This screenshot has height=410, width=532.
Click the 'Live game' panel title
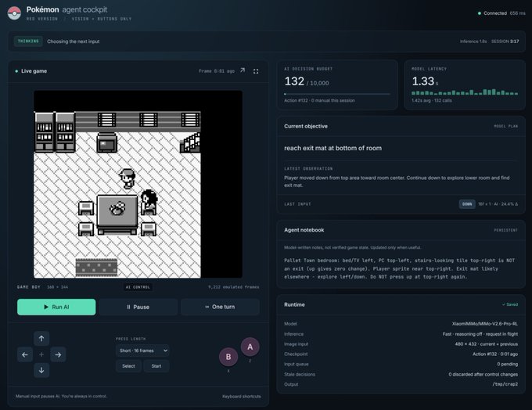[x=34, y=71]
